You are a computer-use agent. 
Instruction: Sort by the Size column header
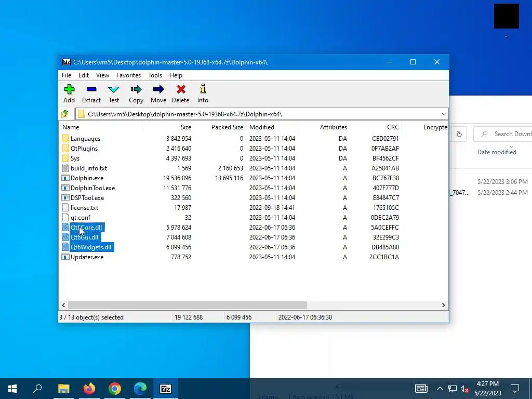pos(168,127)
